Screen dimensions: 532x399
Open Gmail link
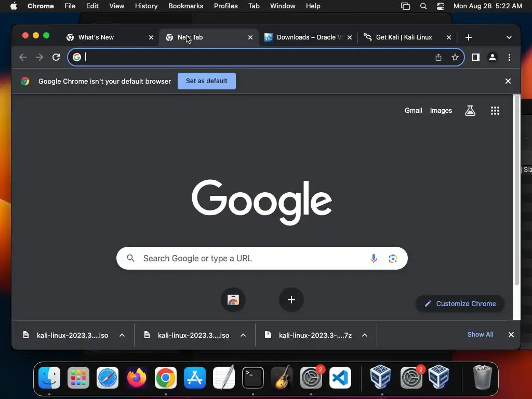[x=413, y=111]
